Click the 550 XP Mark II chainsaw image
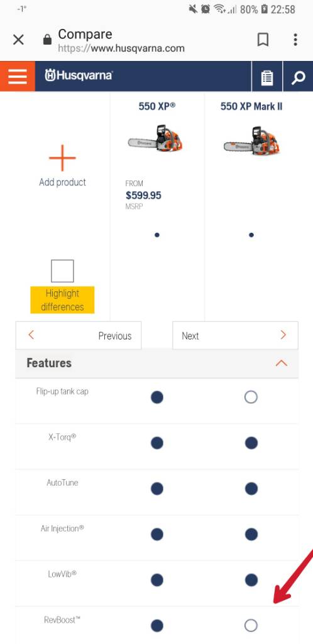The image size is (313, 644). 251,140
